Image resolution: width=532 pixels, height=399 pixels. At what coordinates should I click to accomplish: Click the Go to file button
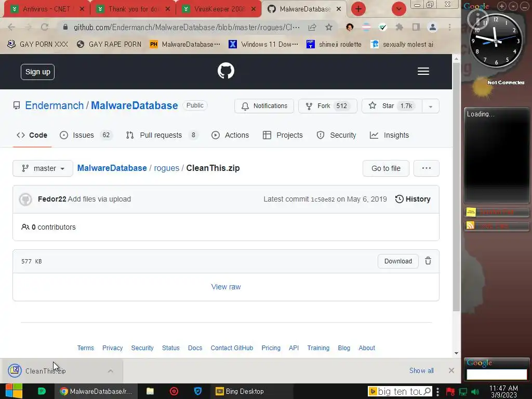pos(386,168)
